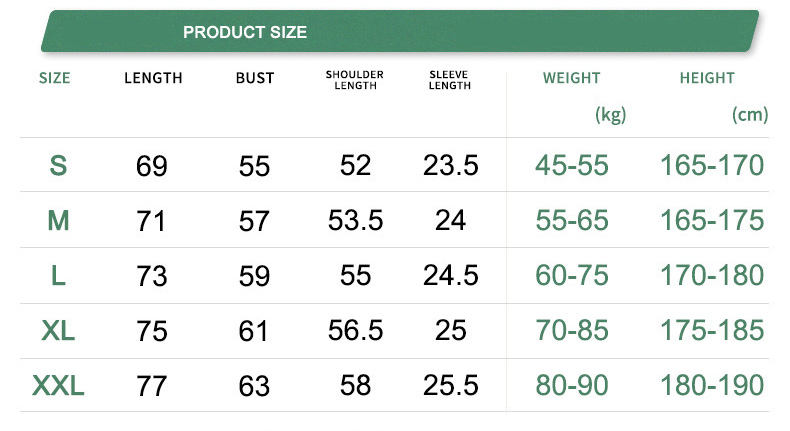Screen dimensions: 790x431
Task: Select the SIZE column header
Action: click(55, 78)
